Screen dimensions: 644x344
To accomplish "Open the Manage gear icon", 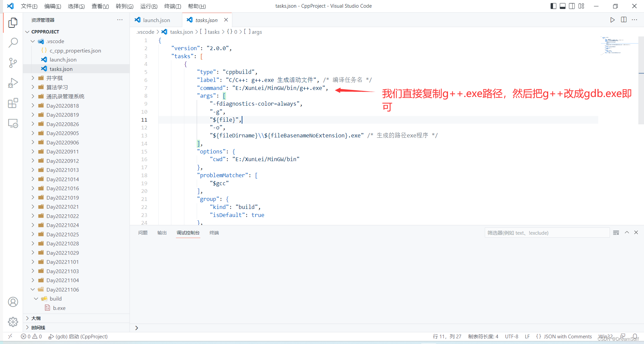I will coord(13,322).
